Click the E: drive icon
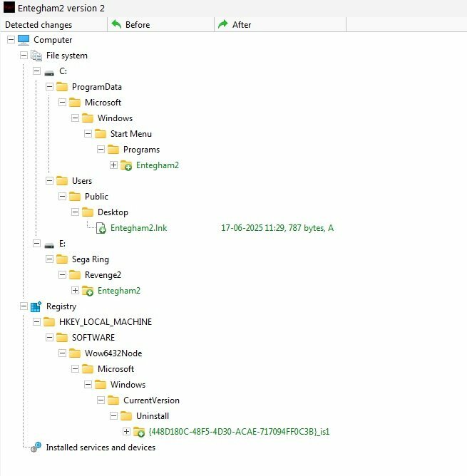This screenshot has height=476, width=467. coord(49,245)
